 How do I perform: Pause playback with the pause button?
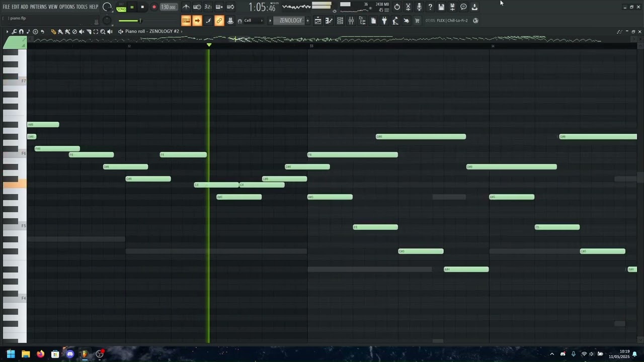click(132, 7)
